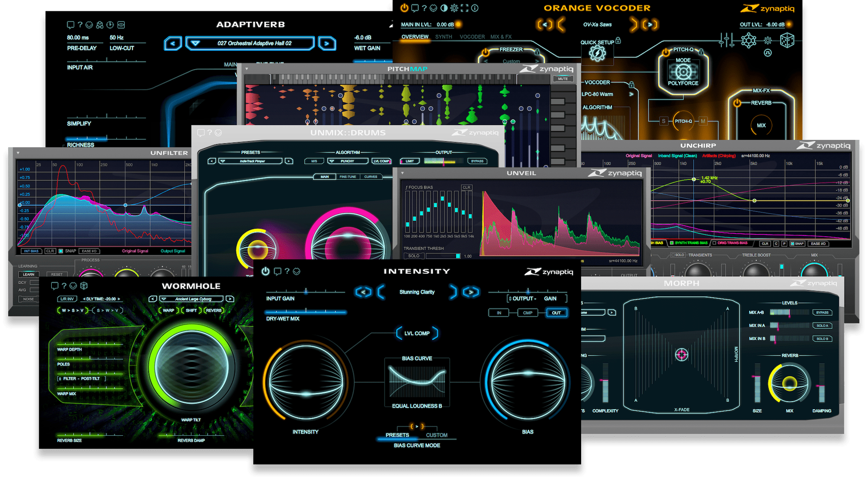
Task: Click Orange Vocoder hexagonal network icon
Action: click(x=749, y=40)
